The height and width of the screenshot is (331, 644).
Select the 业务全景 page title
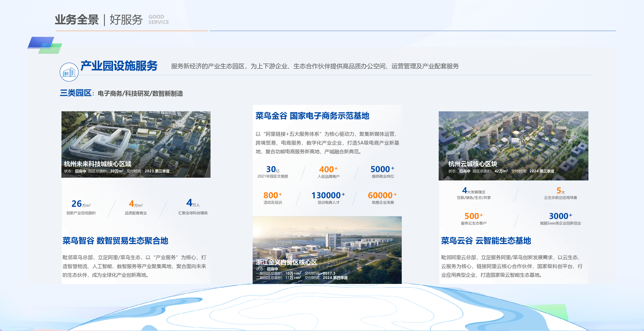coord(77,20)
